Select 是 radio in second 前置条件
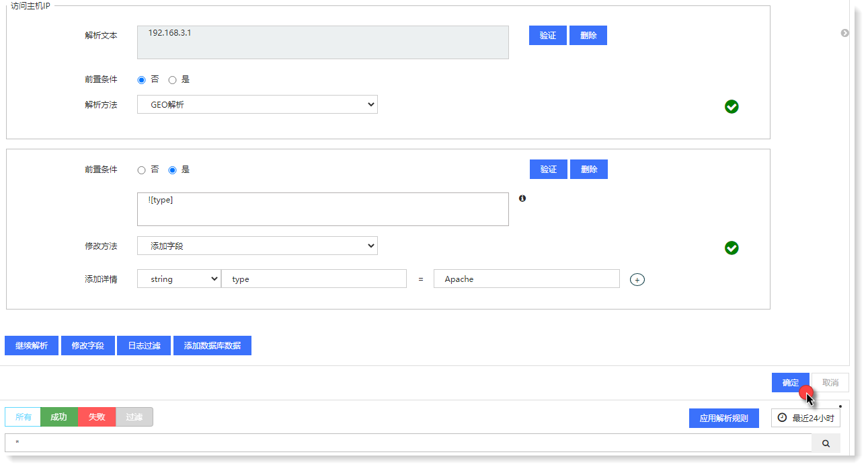 pos(172,170)
